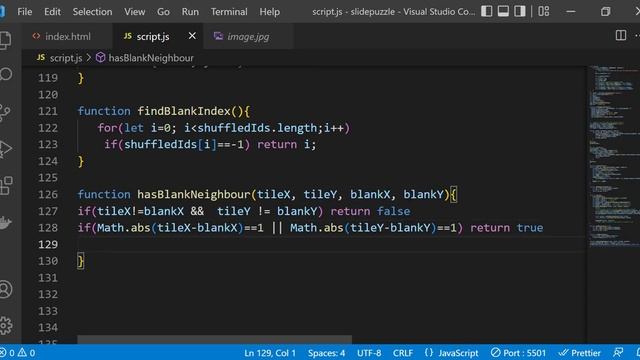The height and width of the screenshot is (360, 640).
Task: Click 'return false' on line 127
Action: pos(370,211)
